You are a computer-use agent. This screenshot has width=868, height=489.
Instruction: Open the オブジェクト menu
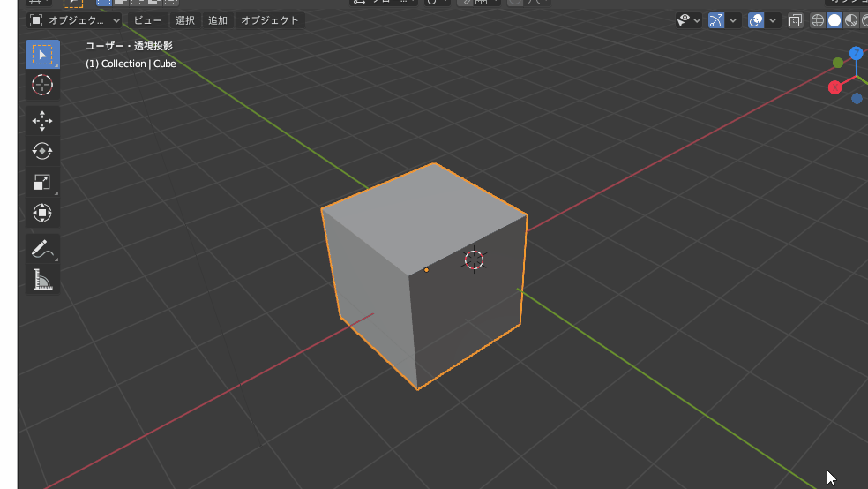click(x=270, y=20)
